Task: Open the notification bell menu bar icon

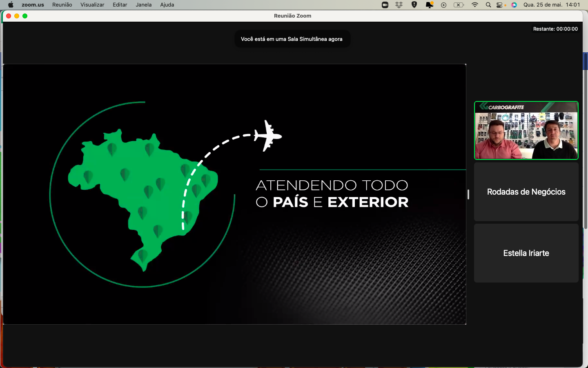Action: (429, 5)
